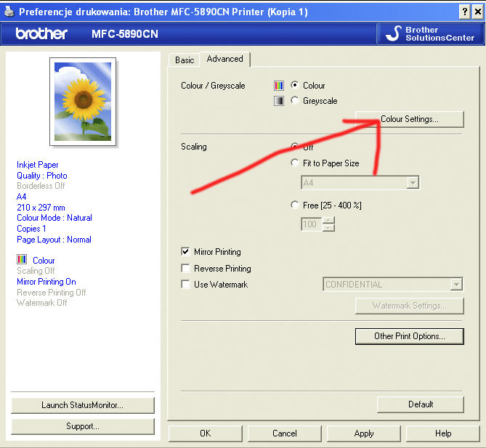
Task: Open the A4 paper size dropdown
Action: 413,182
